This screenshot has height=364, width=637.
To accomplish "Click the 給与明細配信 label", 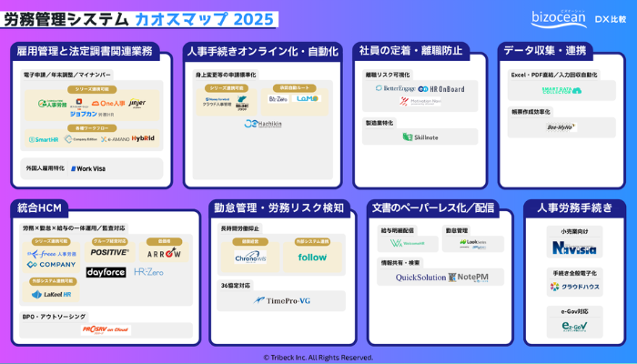I will click(x=397, y=230).
